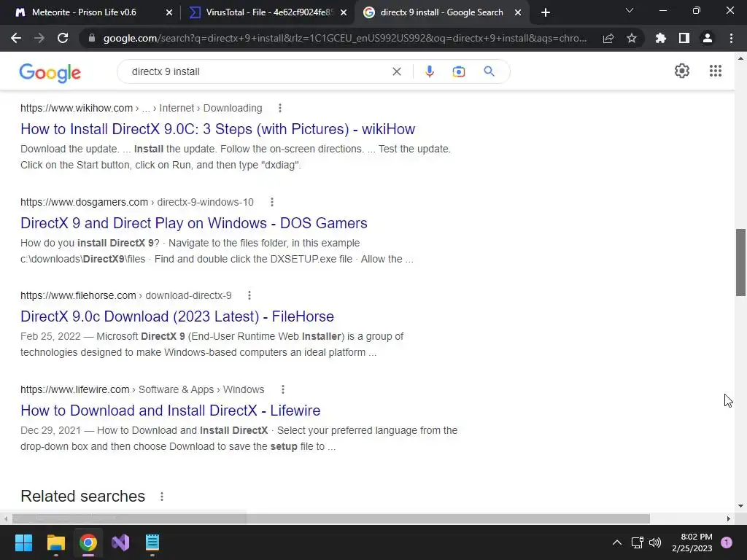Start voice search with the microphone
The image size is (747, 560).
429,71
